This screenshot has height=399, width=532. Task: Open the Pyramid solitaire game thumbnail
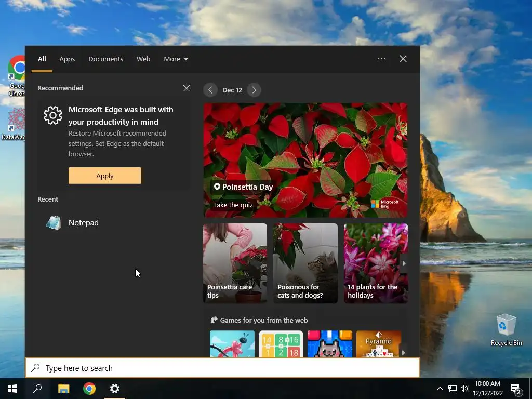click(x=379, y=344)
